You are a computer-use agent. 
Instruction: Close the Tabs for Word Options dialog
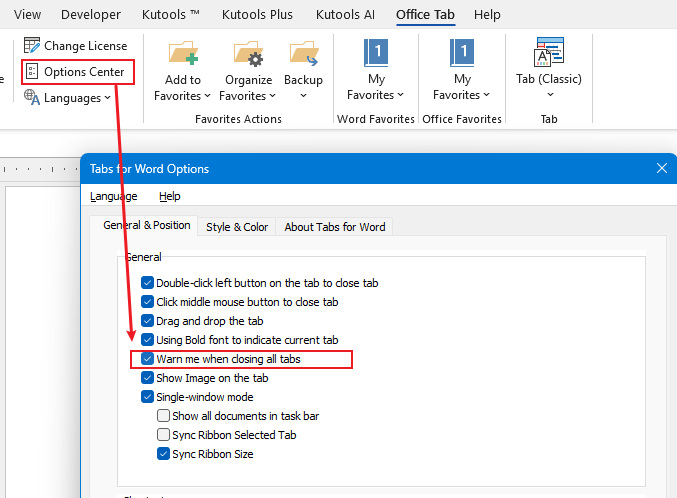(661, 169)
